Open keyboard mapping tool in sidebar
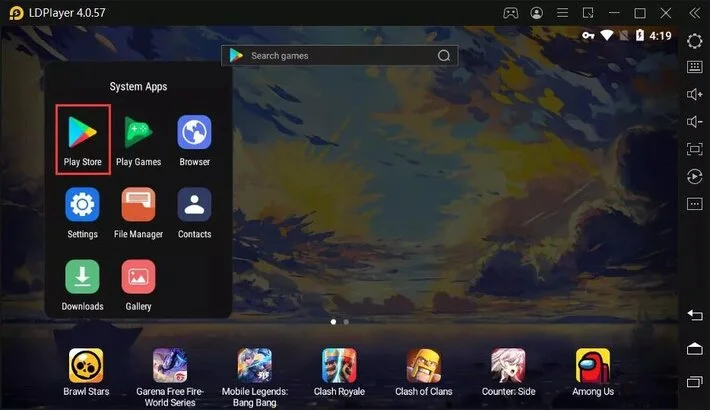710x410 pixels. tap(695, 67)
